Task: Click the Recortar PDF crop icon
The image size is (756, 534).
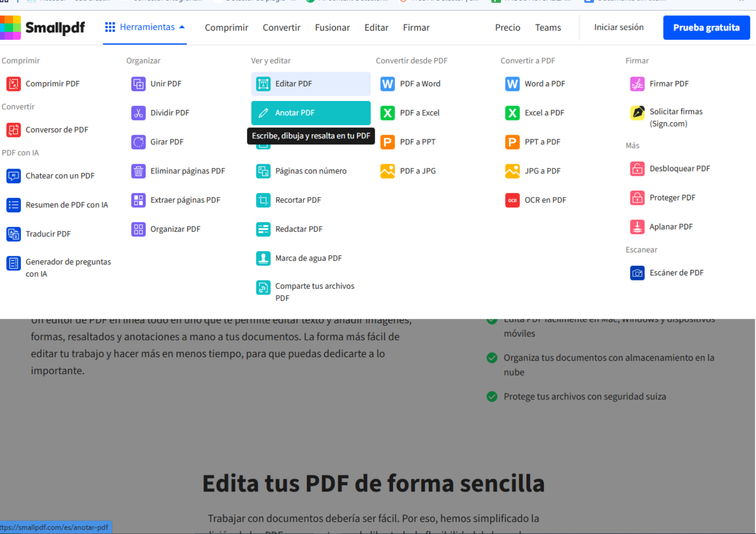Action: 263,200
